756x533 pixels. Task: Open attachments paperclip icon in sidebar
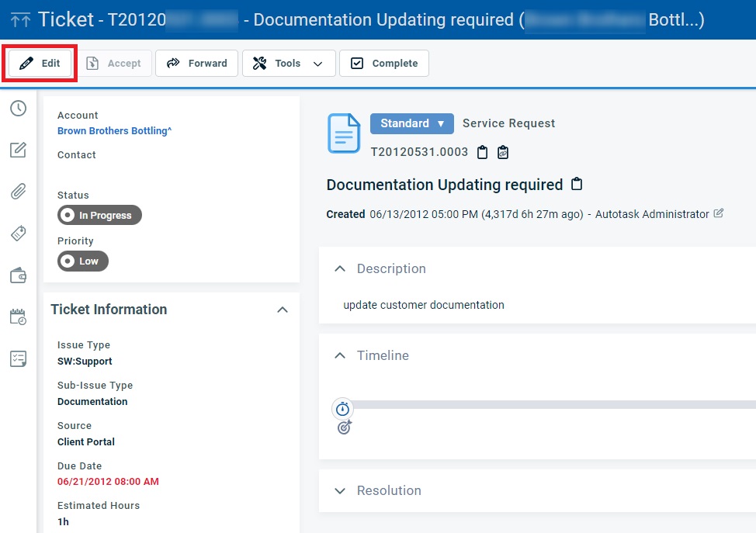click(x=18, y=192)
